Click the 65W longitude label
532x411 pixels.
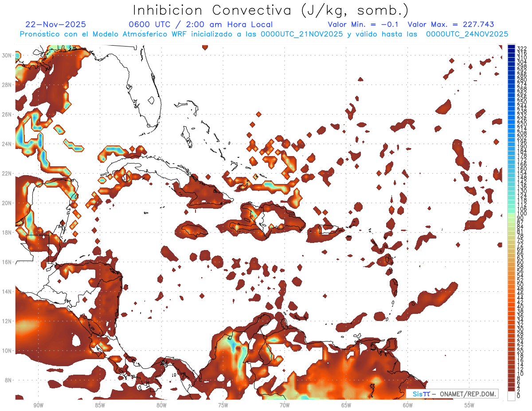pos(346,405)
